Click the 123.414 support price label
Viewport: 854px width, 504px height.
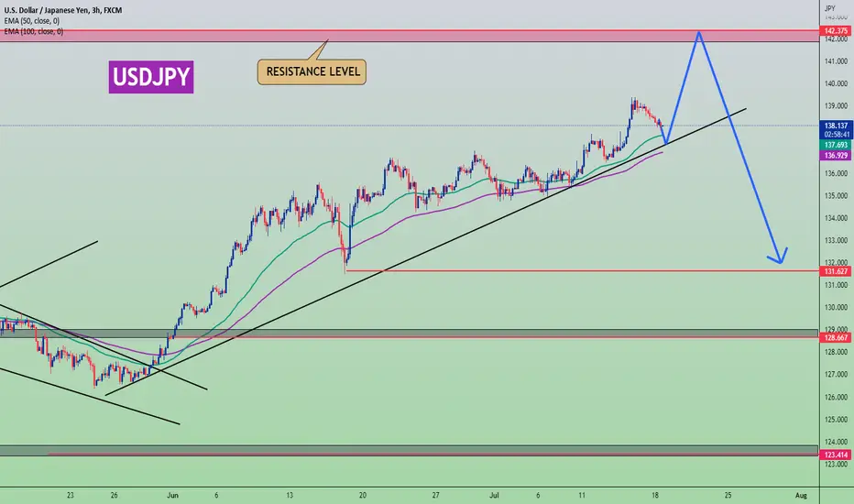836,455
